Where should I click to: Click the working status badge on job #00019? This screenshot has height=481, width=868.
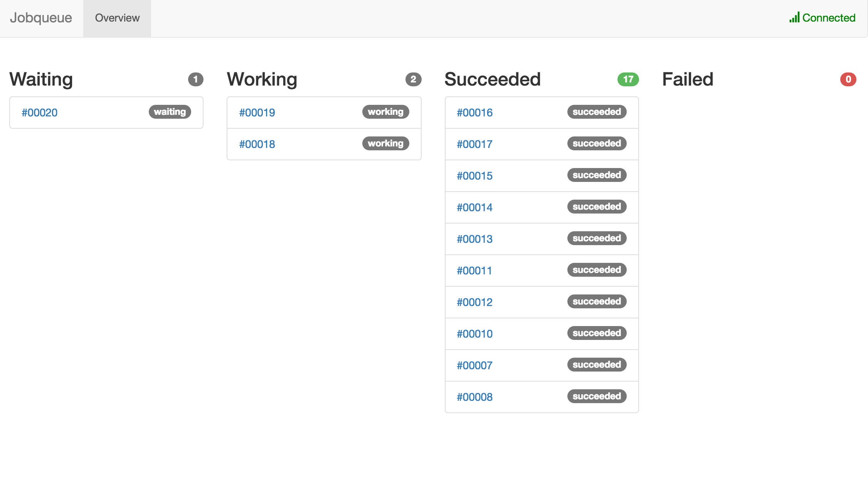(x=385, y=112)
